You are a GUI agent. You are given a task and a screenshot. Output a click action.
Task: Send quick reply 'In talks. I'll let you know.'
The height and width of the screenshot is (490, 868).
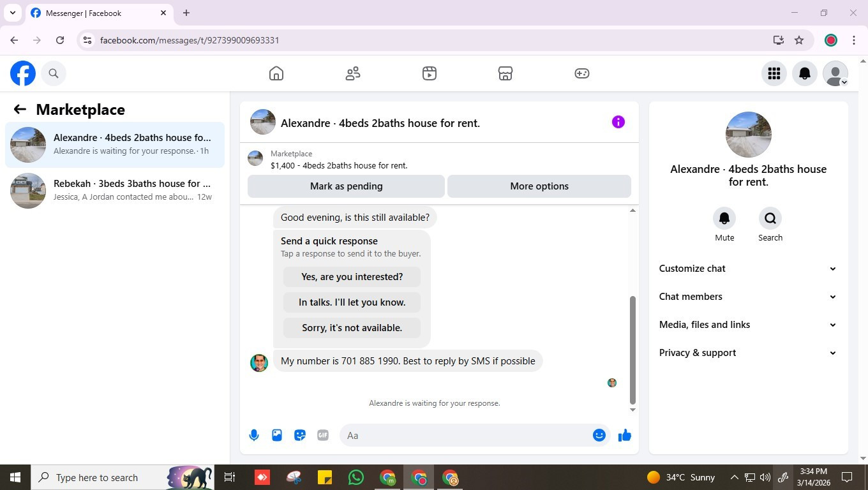pyautogui.click(x=352, y=302)
